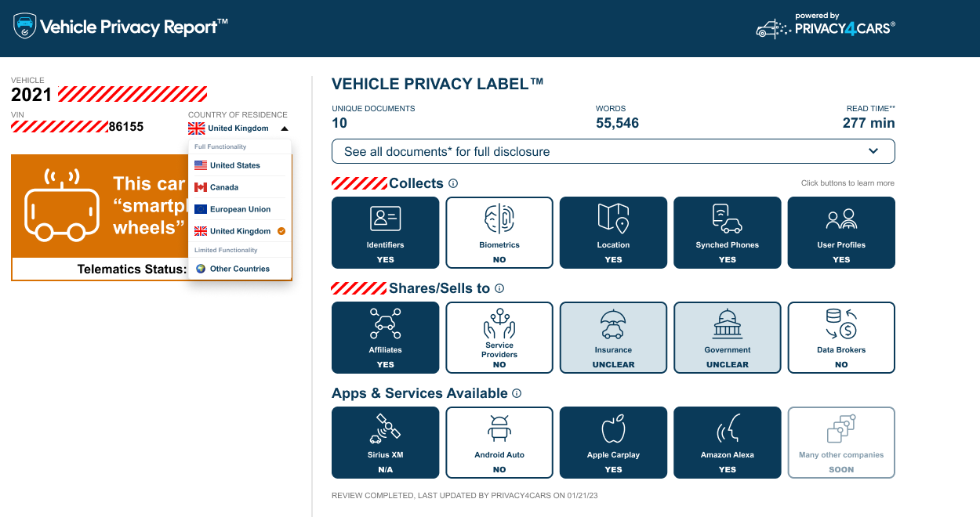Select European Union from country list
This screenshot has width=980, height=517.
click(240, 209)
